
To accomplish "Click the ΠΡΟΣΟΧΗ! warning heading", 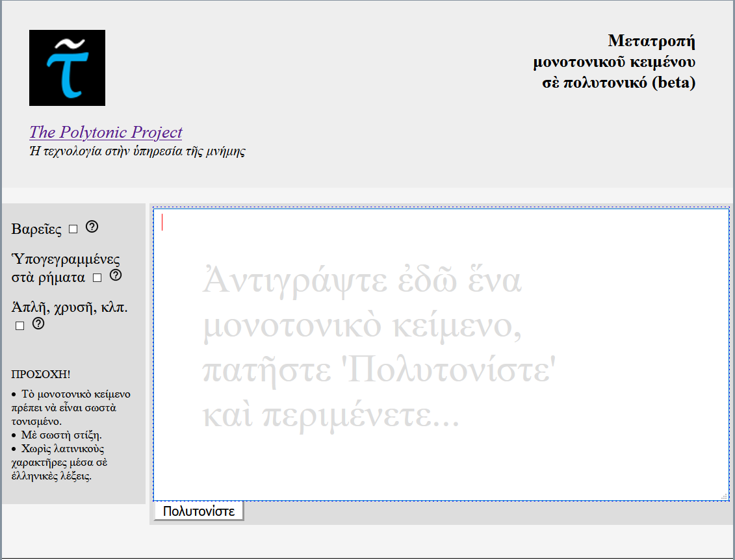I will [x=41, y=375].
